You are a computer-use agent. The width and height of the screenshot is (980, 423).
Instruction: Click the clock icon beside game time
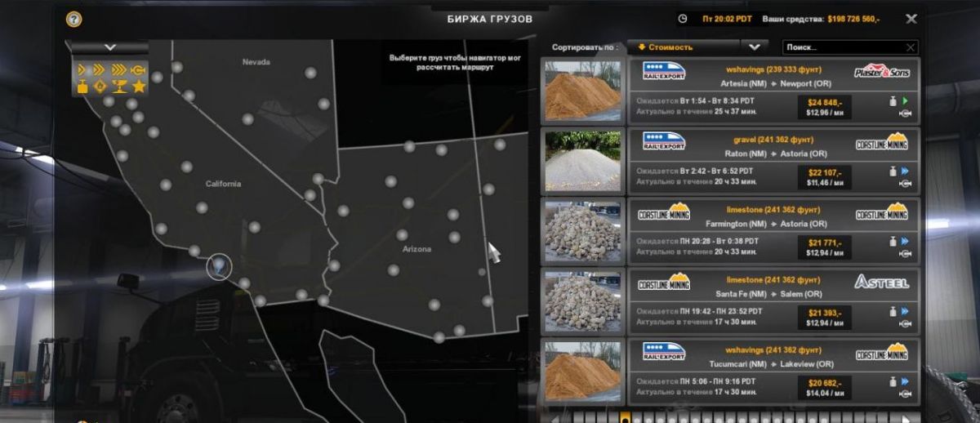683,18
